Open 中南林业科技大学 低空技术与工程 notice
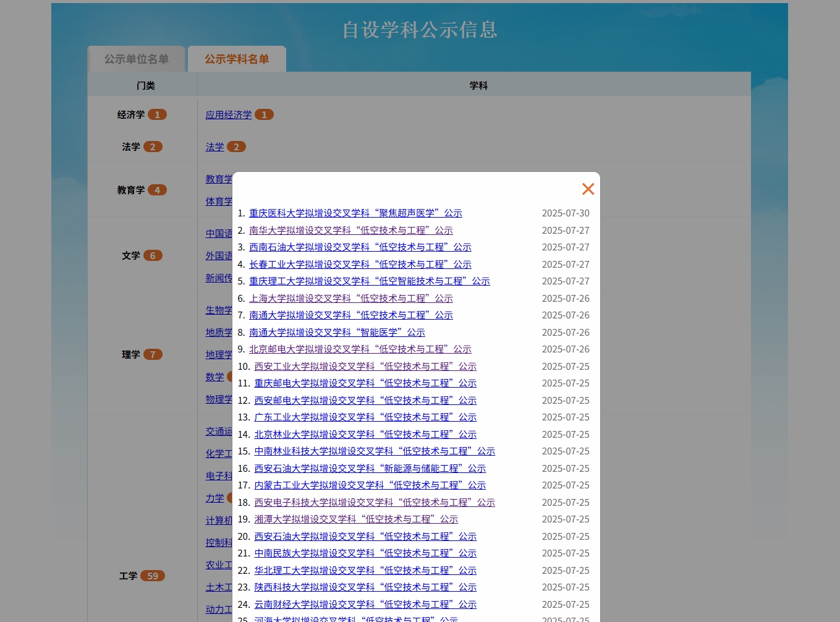 click(375, 451)
